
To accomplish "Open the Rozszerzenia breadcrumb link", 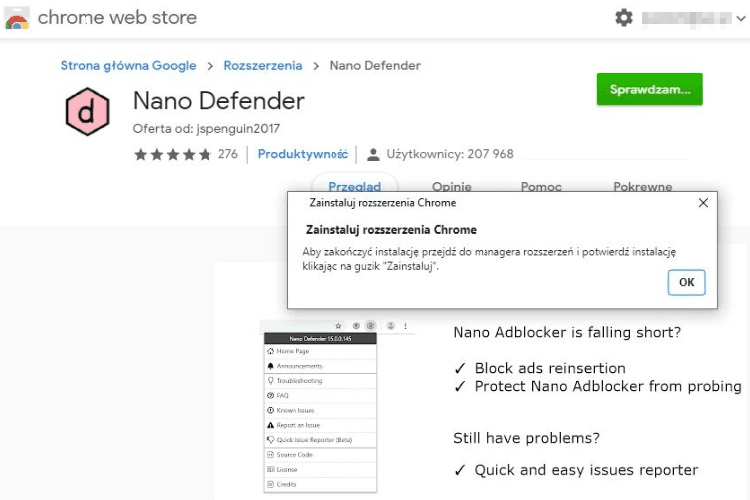I will (x=263, y=66).
